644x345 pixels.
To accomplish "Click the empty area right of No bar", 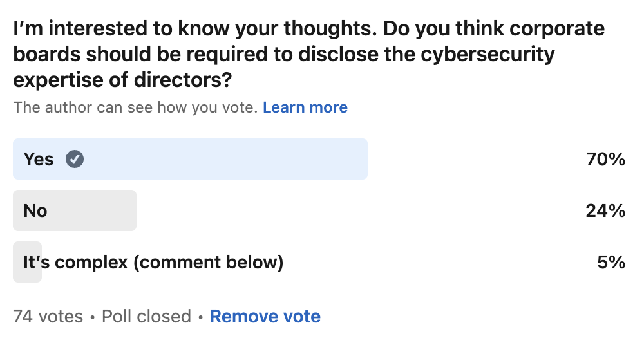I will (361, 210).
